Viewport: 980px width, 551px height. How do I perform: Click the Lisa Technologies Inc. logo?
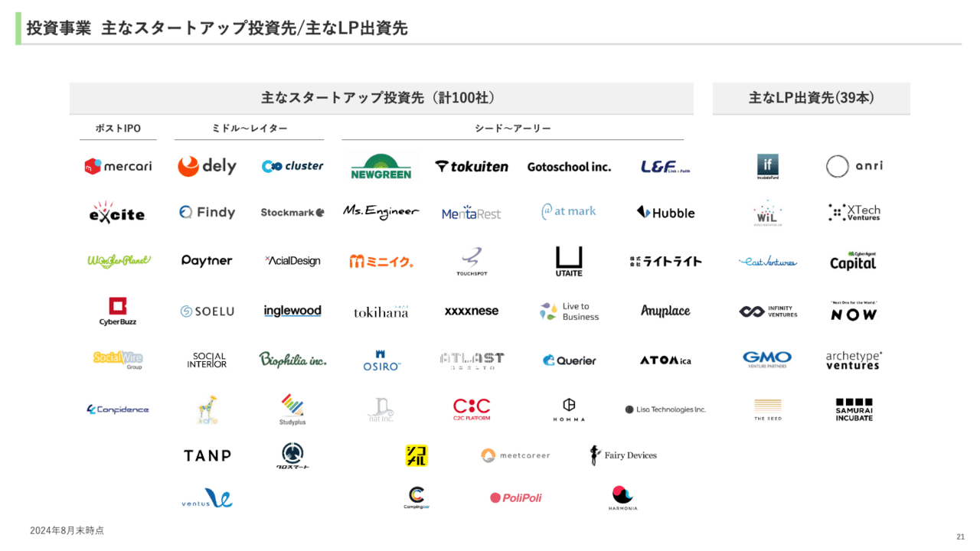tap(665, 409)
